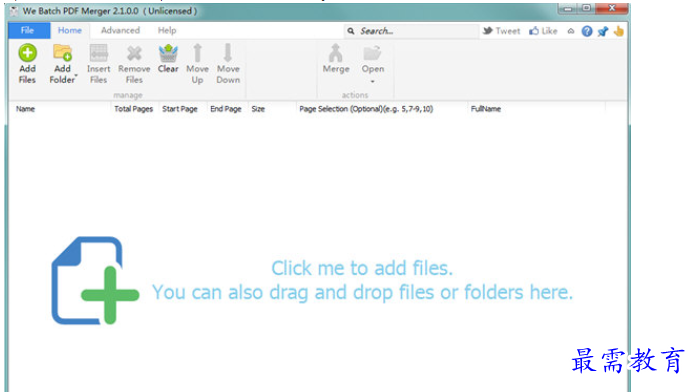Click the Remove Files ribbon icon
Screen dimensions: 693x392
134,53
